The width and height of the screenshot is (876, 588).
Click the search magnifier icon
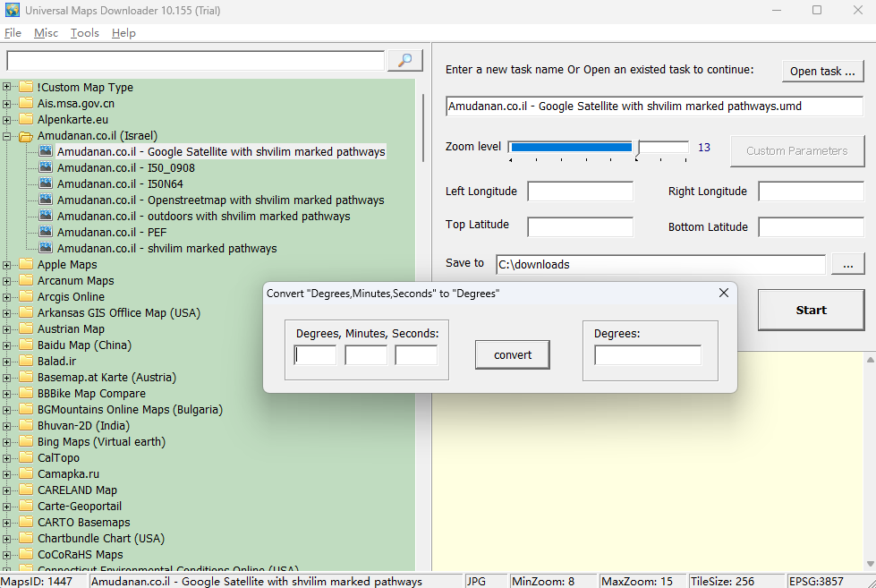[404, 60]
